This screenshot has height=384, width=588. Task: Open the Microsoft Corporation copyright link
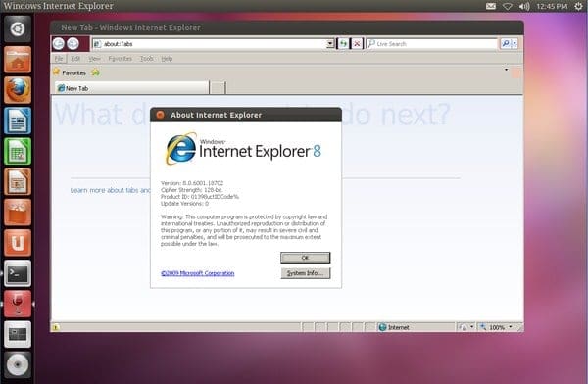tap(198, 273)
